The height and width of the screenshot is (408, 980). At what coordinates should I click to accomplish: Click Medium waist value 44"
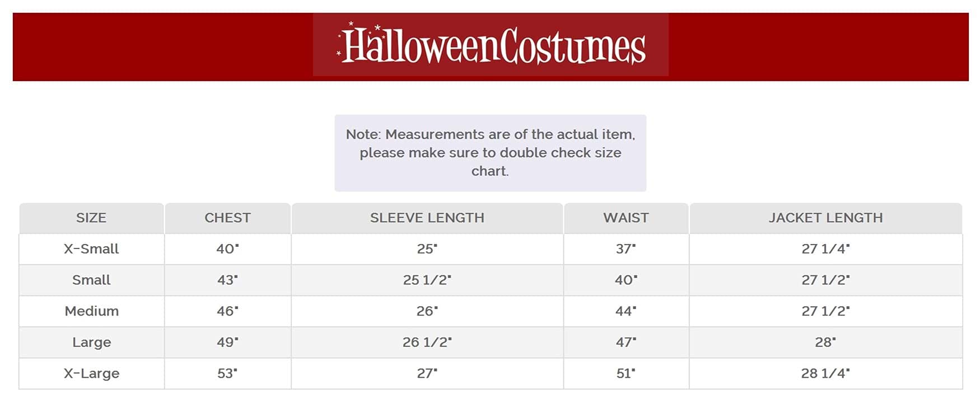pyautogui.click(x=626, y=311)
